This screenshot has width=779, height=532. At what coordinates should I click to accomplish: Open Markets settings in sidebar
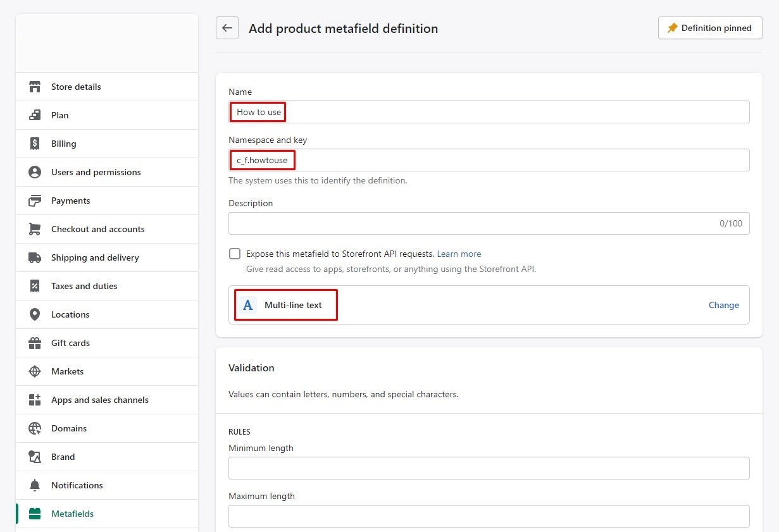point(67,371)
